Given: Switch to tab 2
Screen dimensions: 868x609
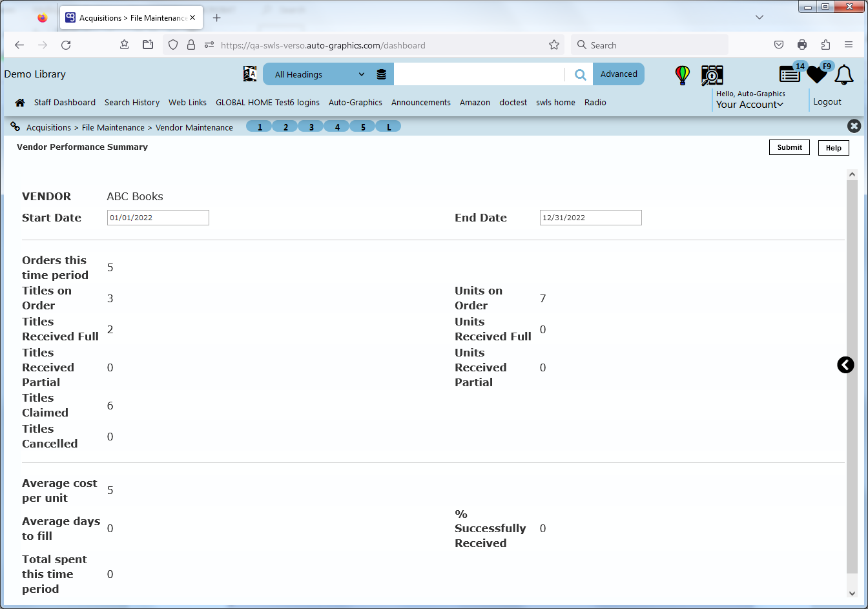Looking at the screenshot, I should click(285, 127).
